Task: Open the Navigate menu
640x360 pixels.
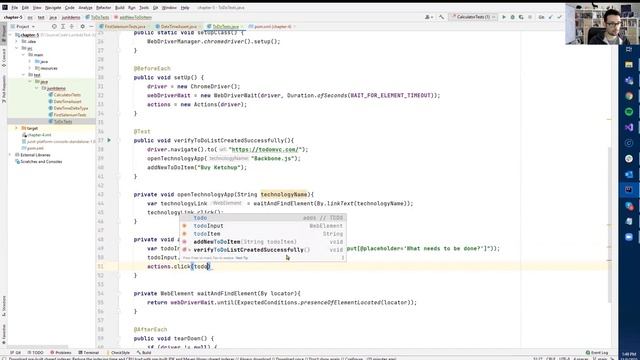Action: pyautogui.click(x=53, y=7)
